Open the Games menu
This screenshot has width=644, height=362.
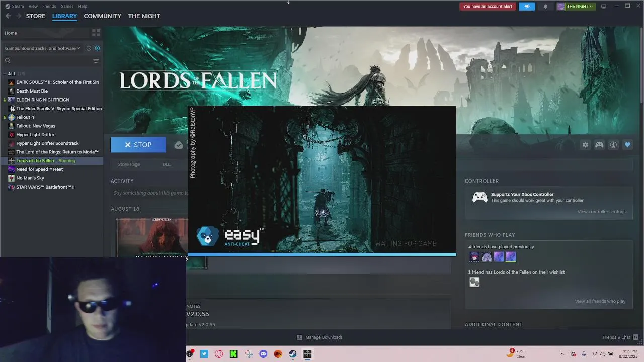(x=67, y=6)
